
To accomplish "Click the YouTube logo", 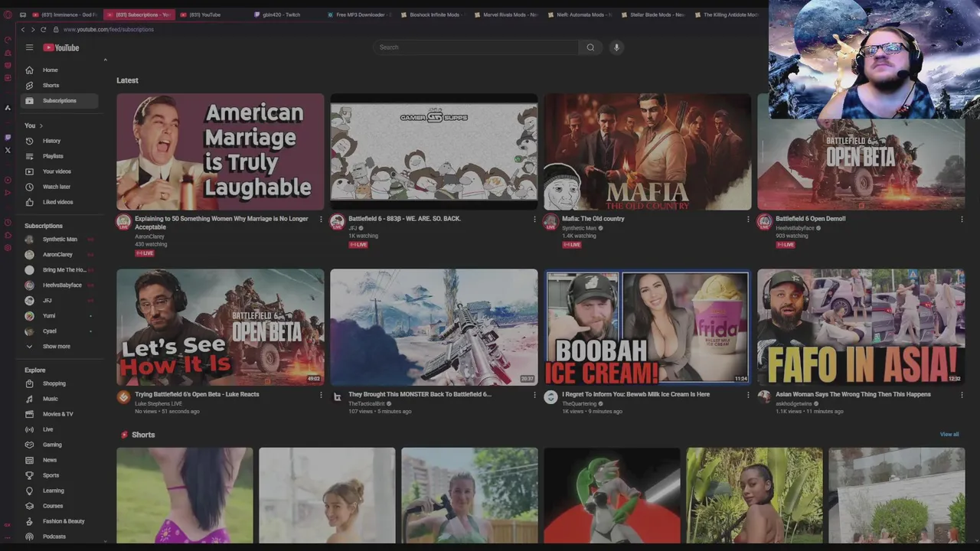I will coord(61,47).
